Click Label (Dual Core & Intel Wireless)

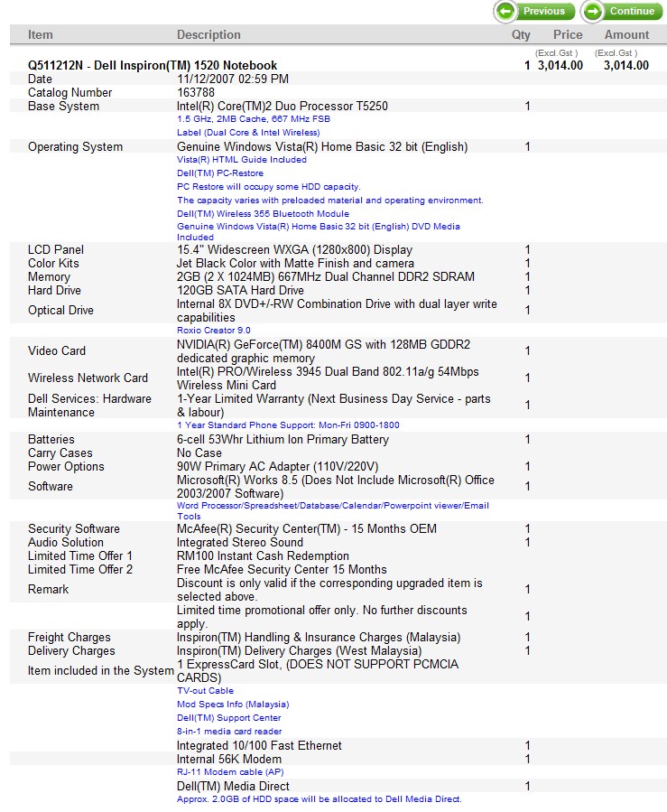(x=248, y=133)
